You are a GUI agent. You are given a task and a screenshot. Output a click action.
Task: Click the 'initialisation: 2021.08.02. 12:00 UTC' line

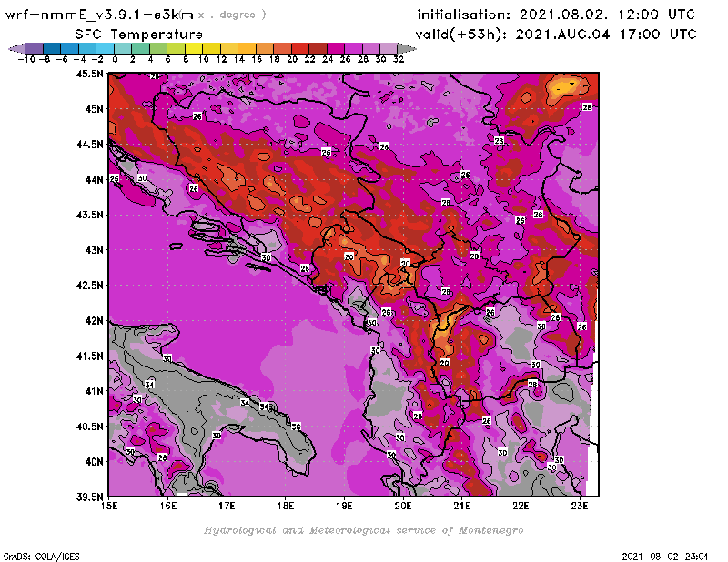[x=556, y=15]
